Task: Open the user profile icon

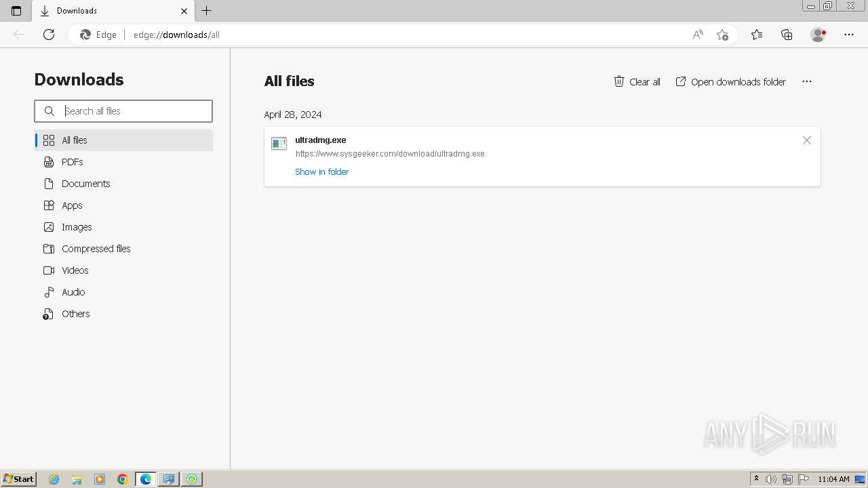Action: point(818,35)
